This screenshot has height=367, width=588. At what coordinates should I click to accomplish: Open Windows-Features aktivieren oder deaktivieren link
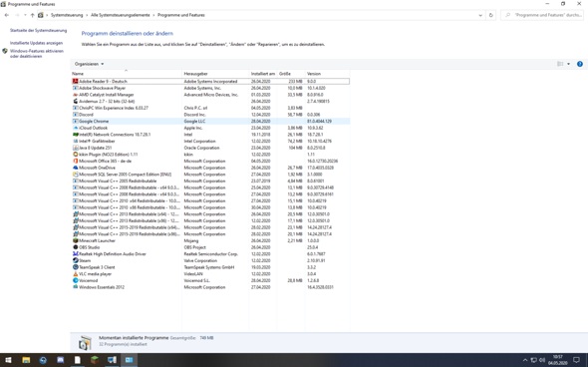tap(37, 53)
